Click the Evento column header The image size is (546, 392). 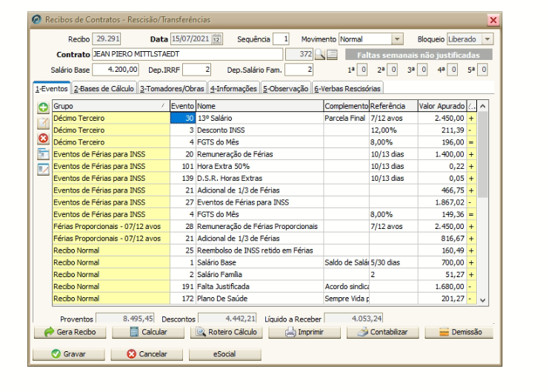182,106
